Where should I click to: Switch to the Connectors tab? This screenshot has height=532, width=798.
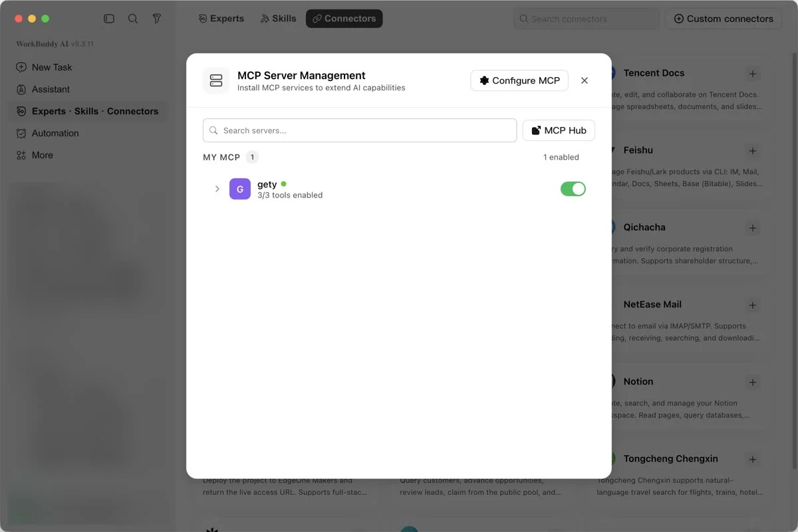tap(344, 19)
